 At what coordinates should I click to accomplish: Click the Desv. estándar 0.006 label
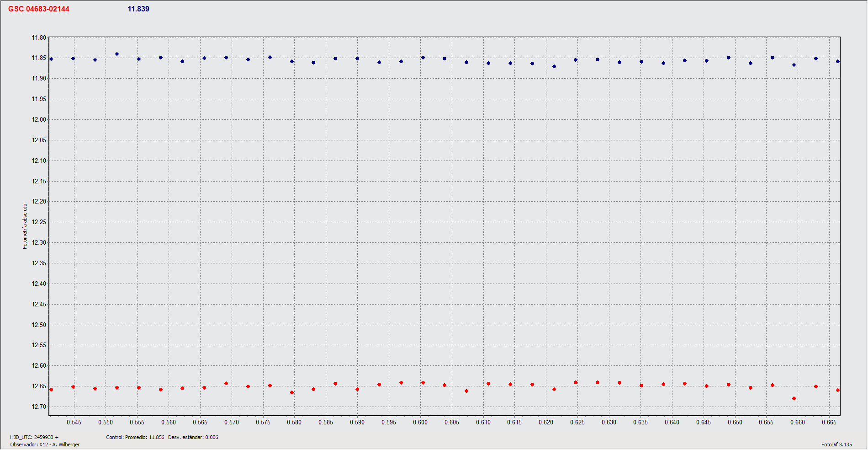193,437
